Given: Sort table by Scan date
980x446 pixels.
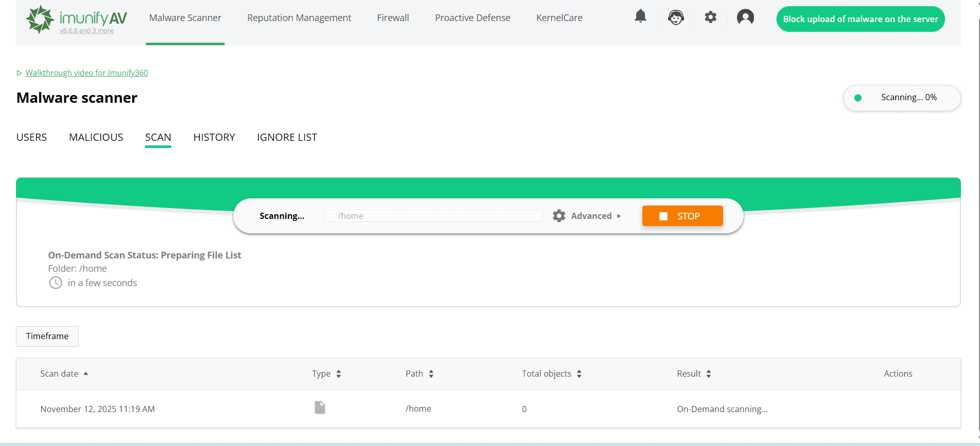Looking at the screenshot, I should tap(64, 374).
